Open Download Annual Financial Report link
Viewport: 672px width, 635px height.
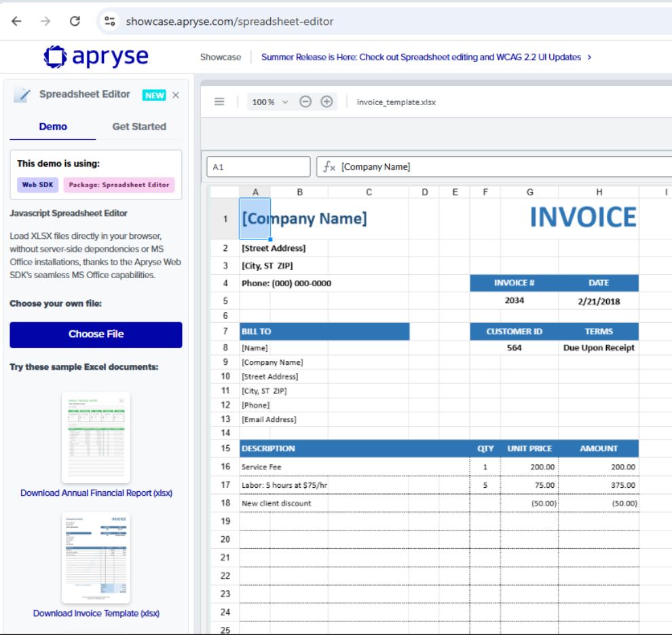click(96, 493)
